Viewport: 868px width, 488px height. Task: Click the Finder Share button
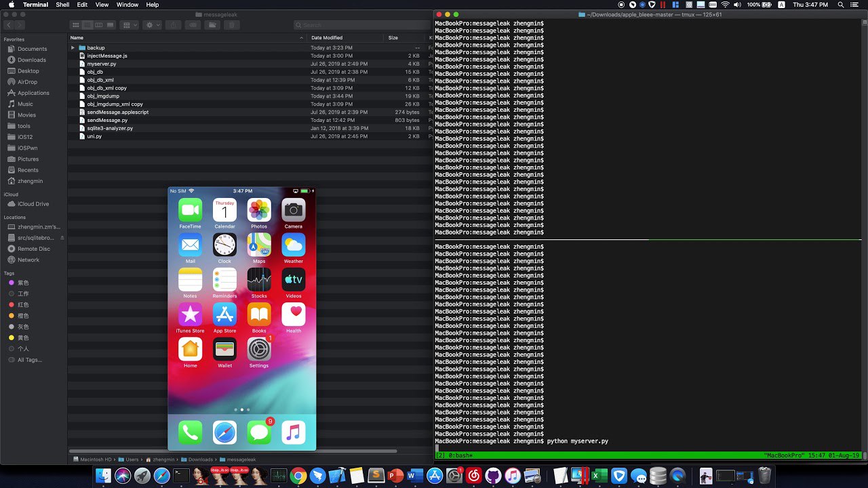coord(173,25)
